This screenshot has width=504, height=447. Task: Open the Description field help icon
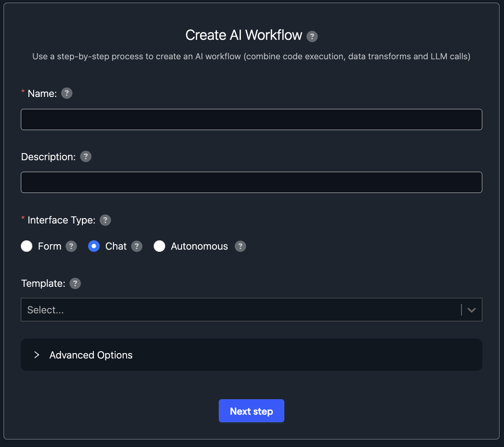click(x=86, y=157)
